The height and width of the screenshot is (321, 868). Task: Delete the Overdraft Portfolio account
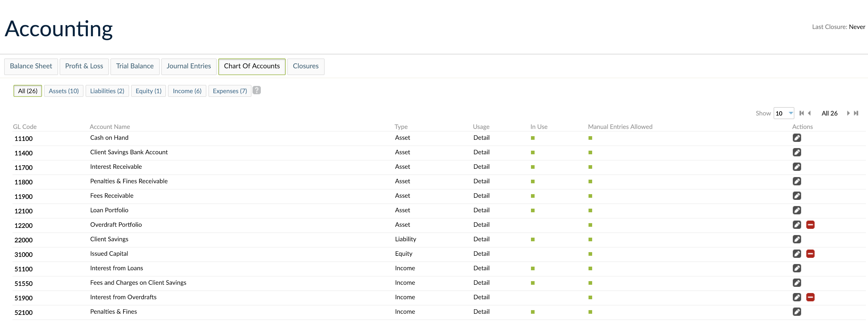(811, 225)
